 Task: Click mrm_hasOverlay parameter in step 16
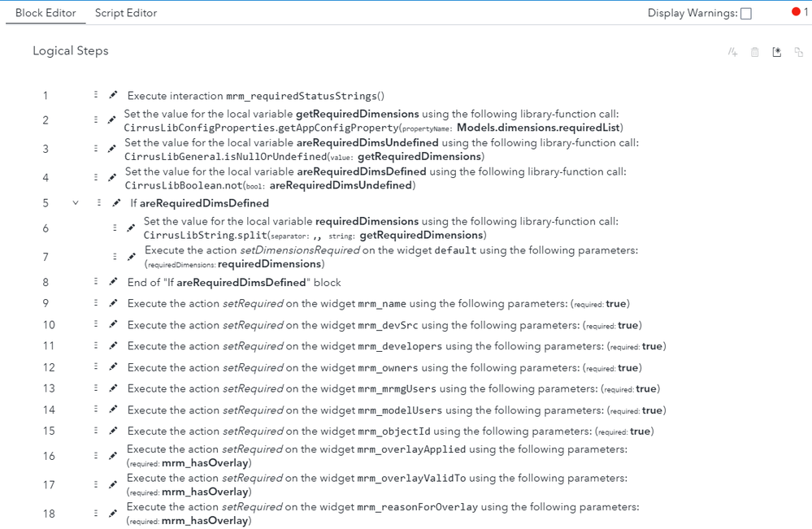pyautogui.click(x=205, y=462)
